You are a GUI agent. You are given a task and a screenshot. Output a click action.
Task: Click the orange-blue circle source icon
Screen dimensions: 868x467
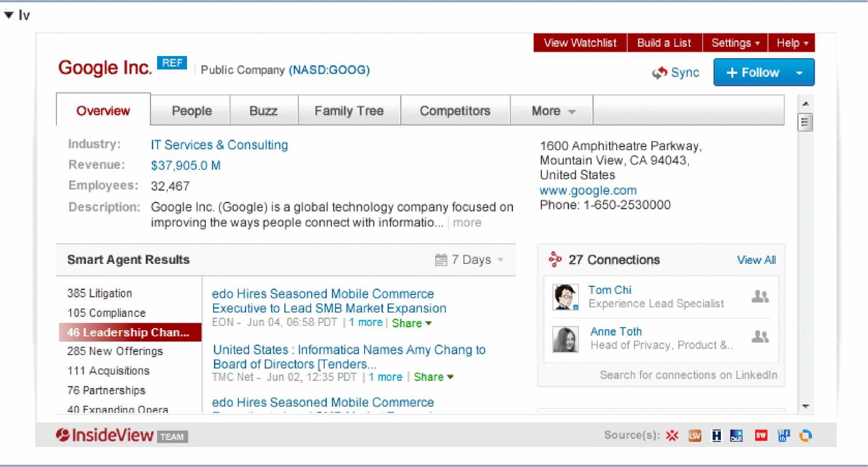(806, 436)
